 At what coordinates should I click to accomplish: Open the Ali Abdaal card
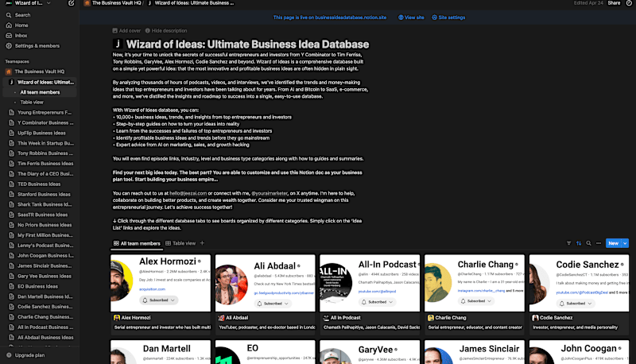[266, 295]
